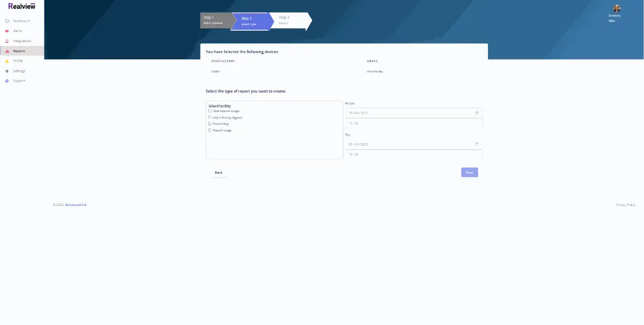Check the Attendance Image checkbox
Screen dimensions: 644x325
pyautogui.click(x=210, y=111)
